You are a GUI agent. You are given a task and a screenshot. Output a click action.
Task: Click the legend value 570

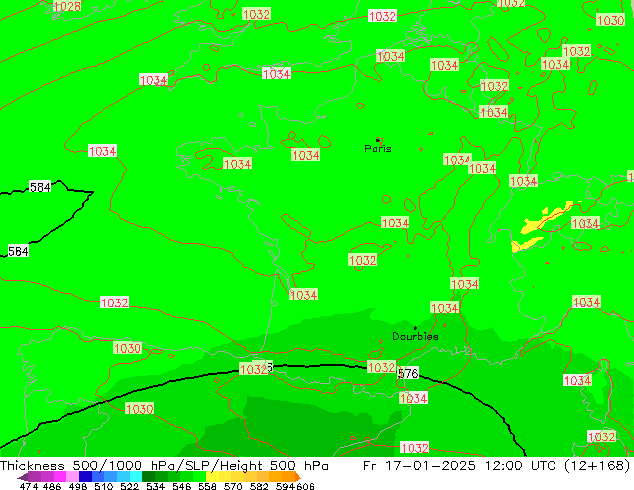[x=233, y=486]
